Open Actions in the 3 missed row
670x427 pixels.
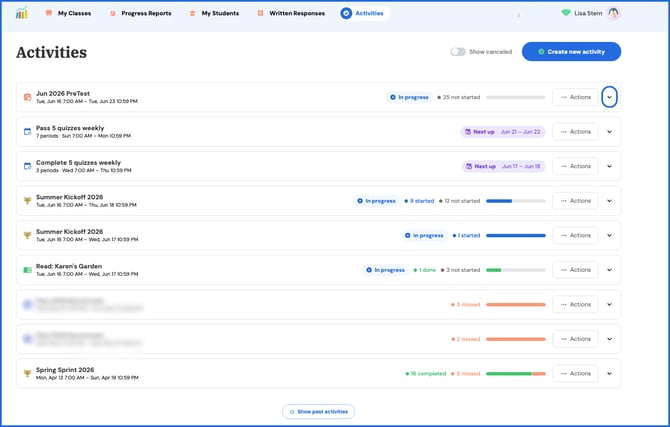click(575, 304)
